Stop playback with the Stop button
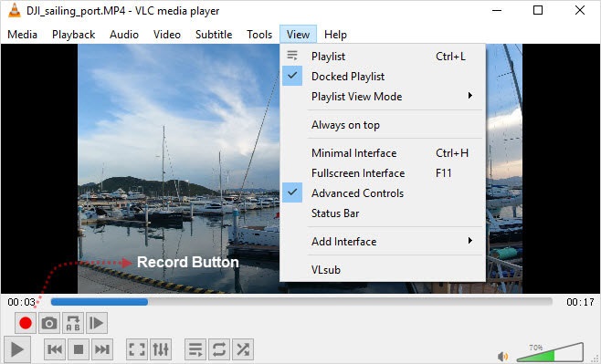601x364 pixels. pos(79,349)
